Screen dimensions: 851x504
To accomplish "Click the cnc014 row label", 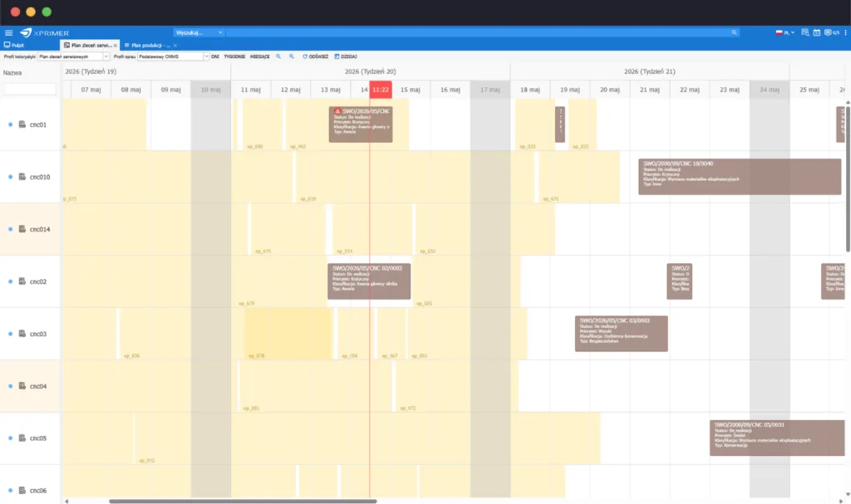I will pos(40,229).
